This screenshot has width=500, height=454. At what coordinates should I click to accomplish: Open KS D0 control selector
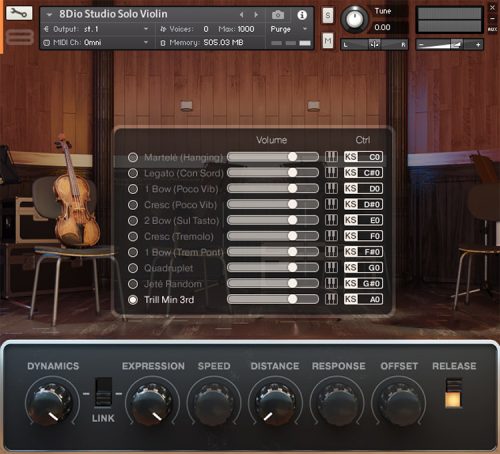coord(363,189)
